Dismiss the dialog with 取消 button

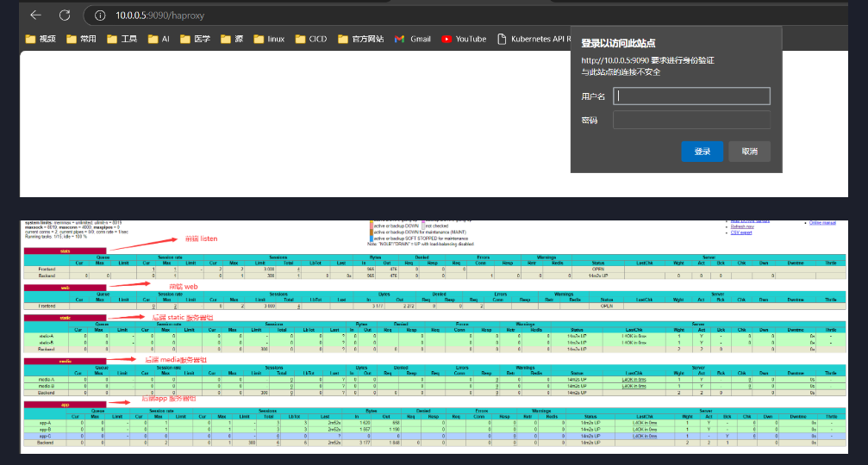coord(750,152)
